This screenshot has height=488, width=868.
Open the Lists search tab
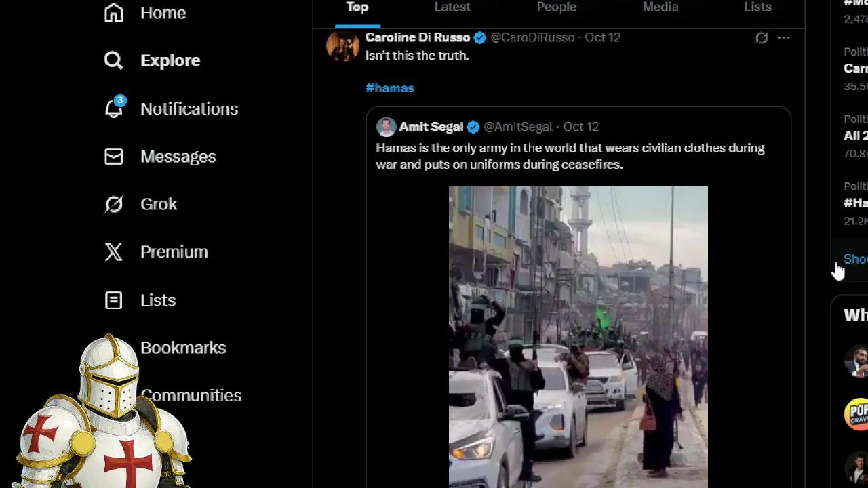click(757, 7)
